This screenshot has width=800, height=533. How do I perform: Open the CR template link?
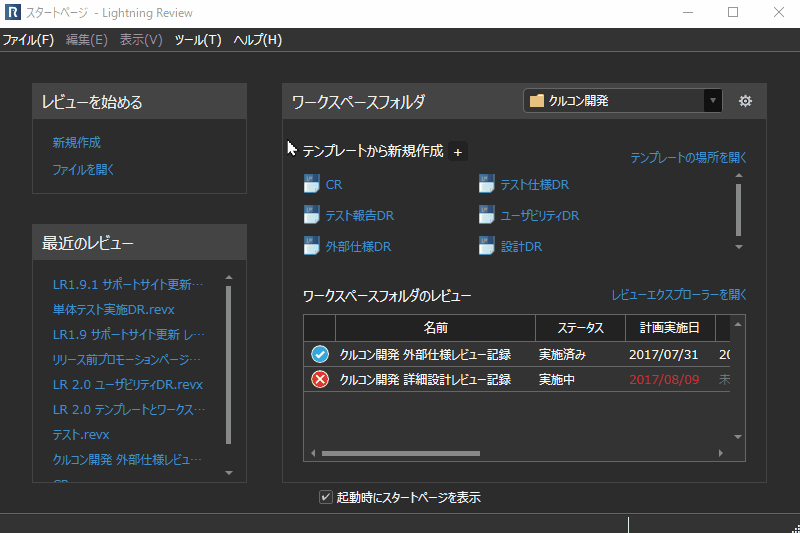tap(334, 185)
